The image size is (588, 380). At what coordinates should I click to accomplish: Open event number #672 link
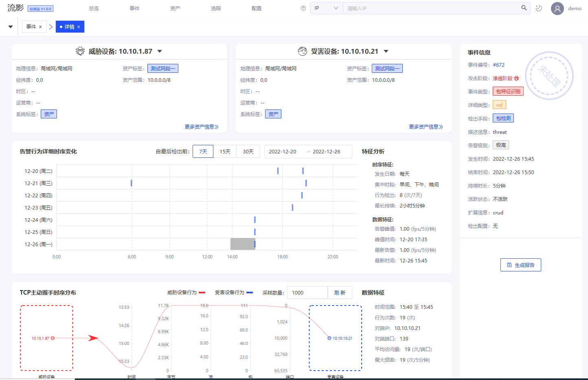(x=499, y=65)
